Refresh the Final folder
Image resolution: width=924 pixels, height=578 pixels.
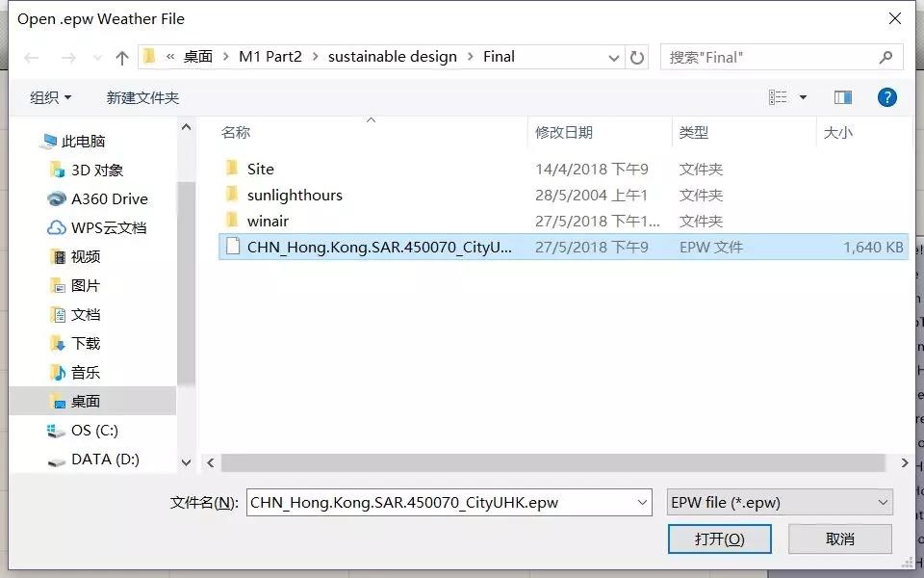coord(636,57)
